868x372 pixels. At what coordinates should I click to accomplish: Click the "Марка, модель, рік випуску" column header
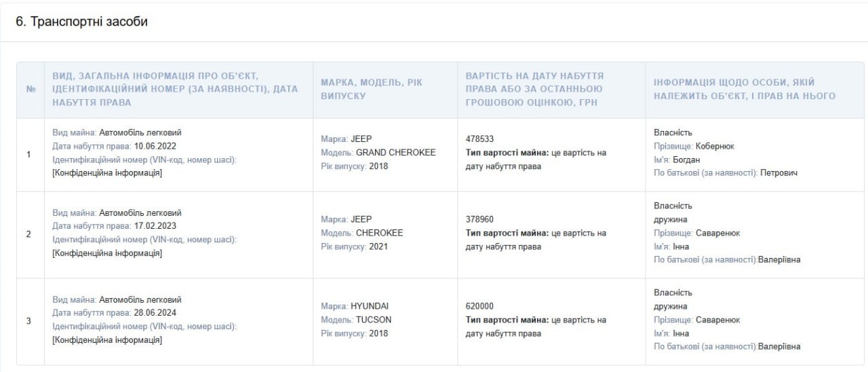372,89
